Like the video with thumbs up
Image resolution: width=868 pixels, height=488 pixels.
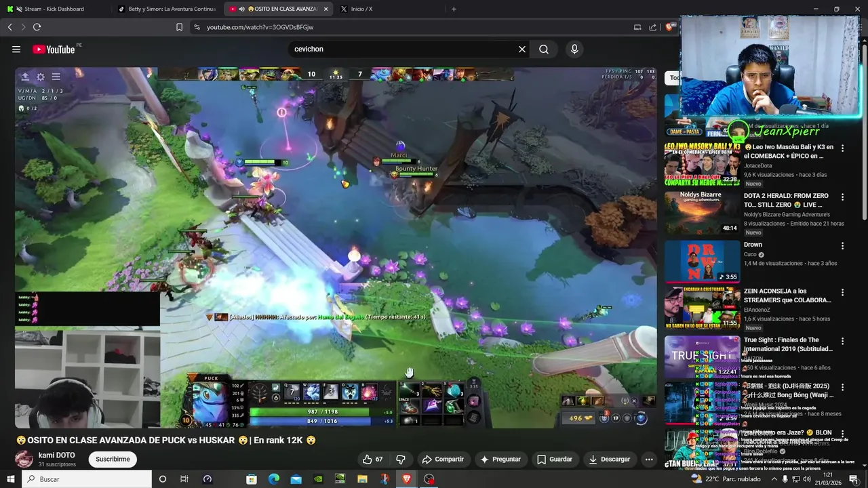(x=372, y=459)
